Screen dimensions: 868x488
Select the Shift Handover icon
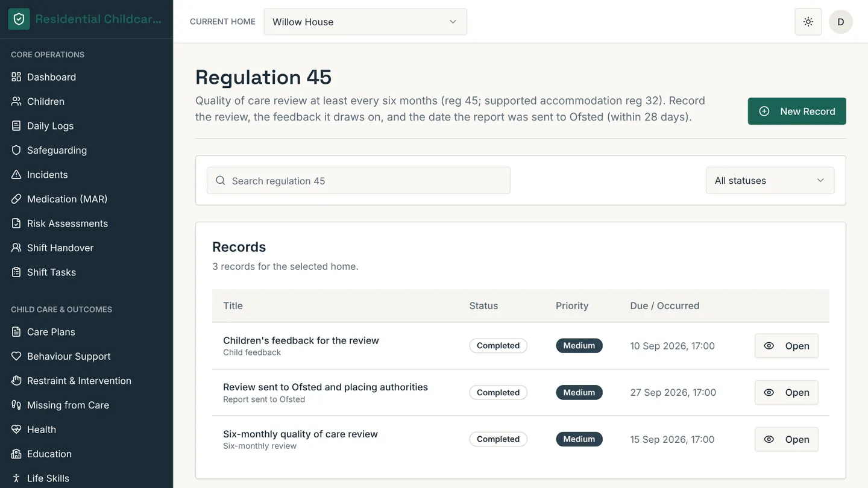tap(16, 248)
